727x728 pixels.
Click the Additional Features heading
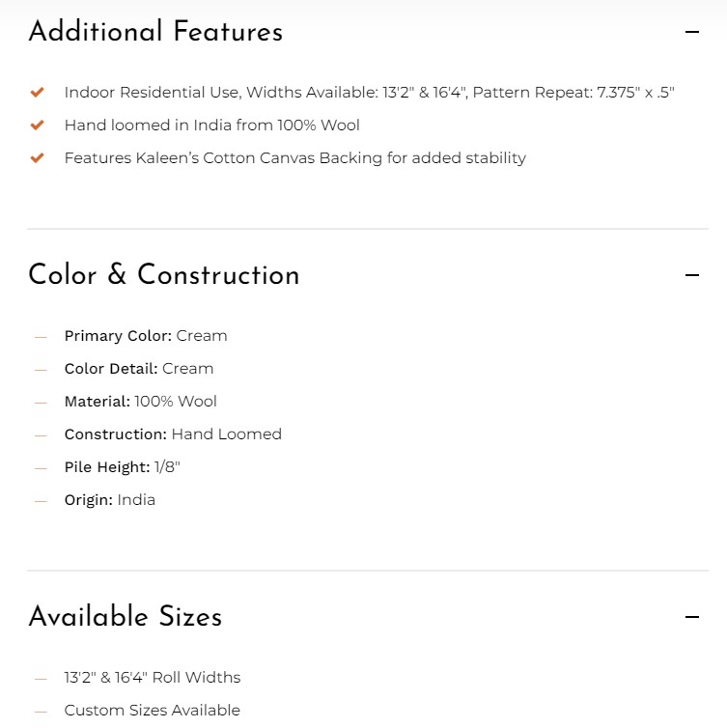click(x=156, y=32)
